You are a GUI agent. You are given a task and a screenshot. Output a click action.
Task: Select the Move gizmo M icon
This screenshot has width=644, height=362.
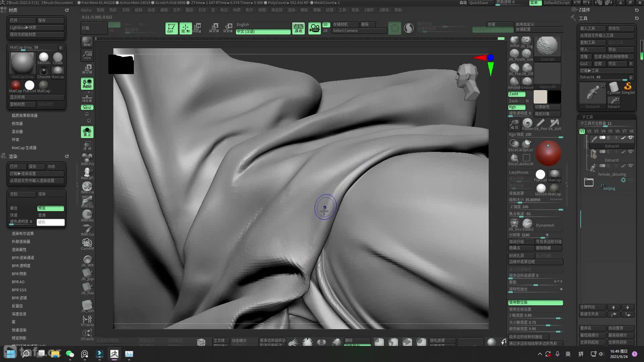(198, 28)
